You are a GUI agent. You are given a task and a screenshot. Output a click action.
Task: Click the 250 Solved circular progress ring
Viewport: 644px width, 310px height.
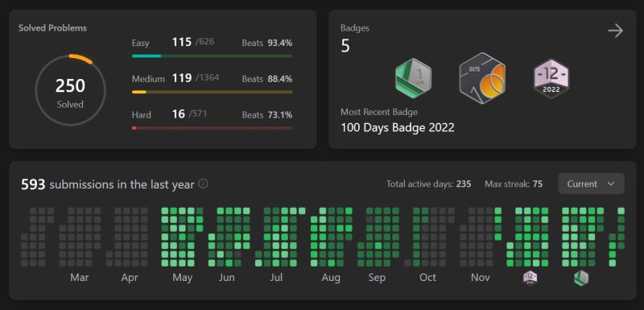coord(70,90)
